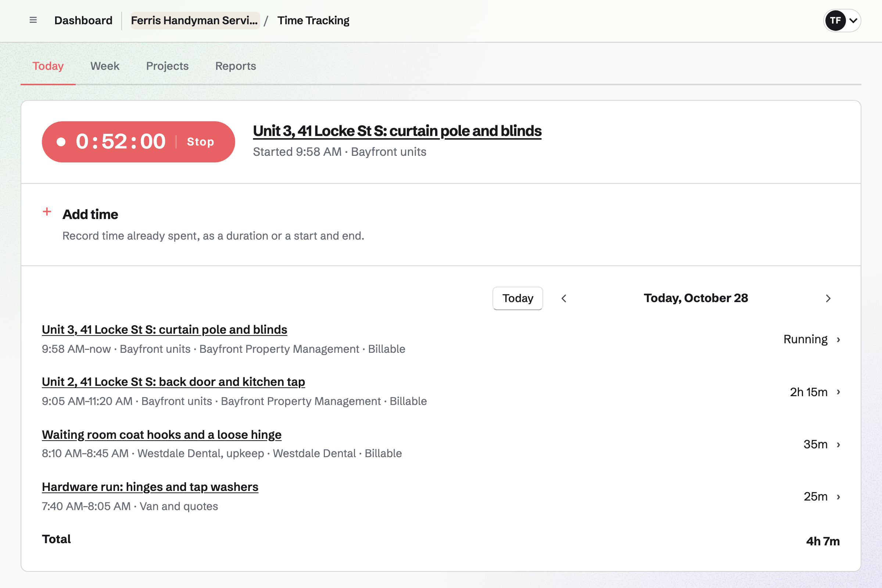
Task: Click the 0:52:00 timer display
Action: pos(121,142)
